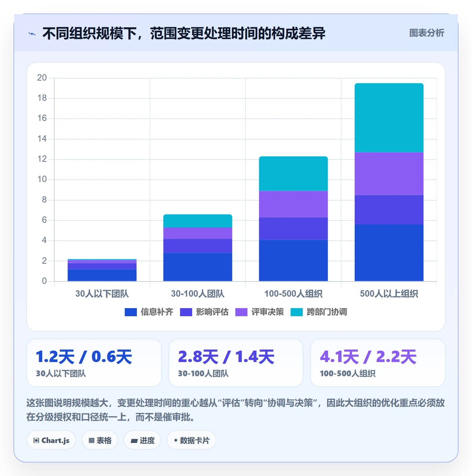Image resolution: width=472 pixels, height=476 pixels.
Task: Toggle the 信息补齐 legend color swatch
Action: click(x=131, y=312)
